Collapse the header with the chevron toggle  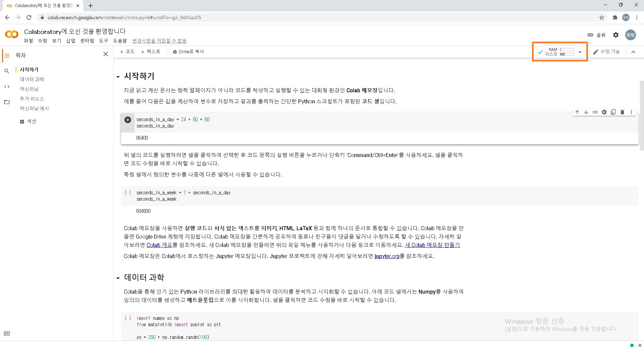coord(633,52)
